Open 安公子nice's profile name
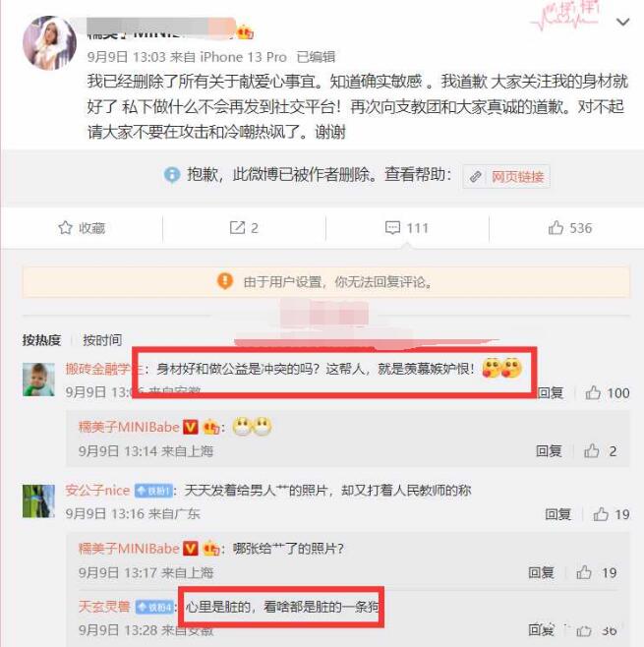This screenshot has width=644, height=647. click(97, 491)
